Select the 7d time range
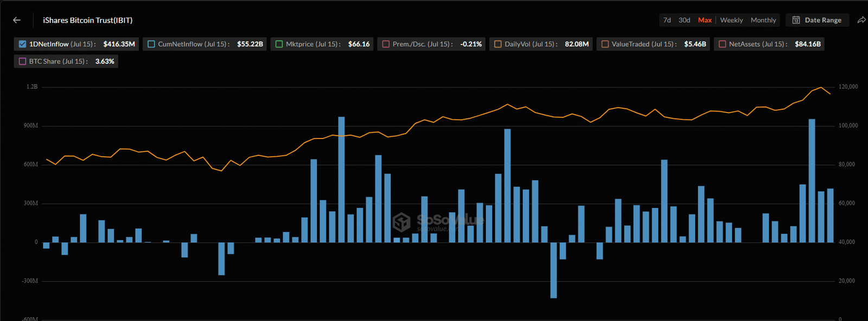The image size is (868, 321). pyautogui.click(x=667, y=20)
